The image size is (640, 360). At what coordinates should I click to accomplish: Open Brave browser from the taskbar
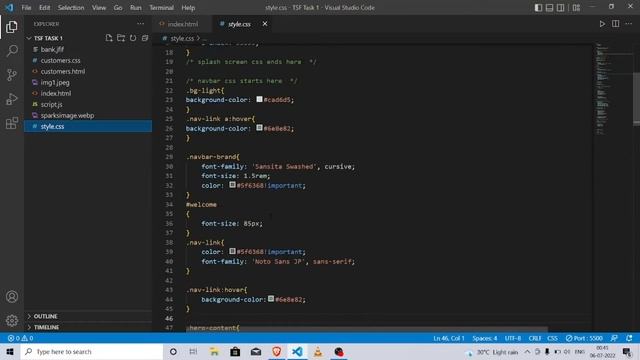tap(276, 351)
